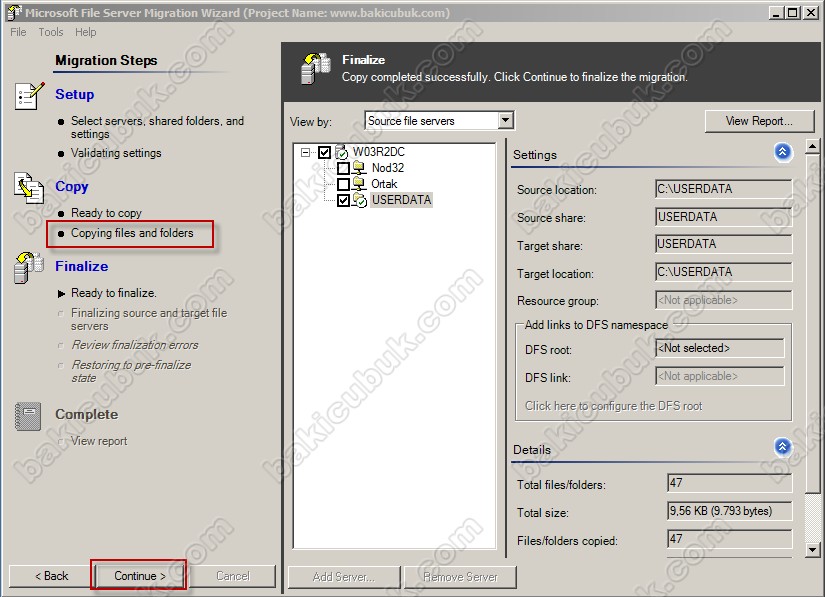The image size is (825, 597).
Task: Click the Resource group field
Action: tap(723, 300)
